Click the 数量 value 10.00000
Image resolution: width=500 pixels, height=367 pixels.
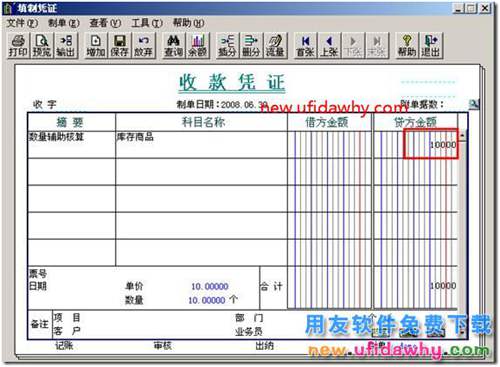(207, 300)
